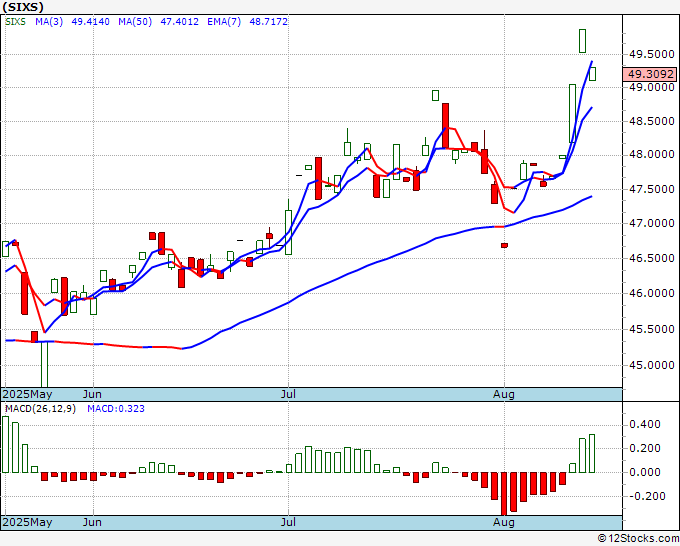Viewport: 680px width, 546px height.
Task: Click the red candlestick below 47 in August
Action: tap(504, 245)
